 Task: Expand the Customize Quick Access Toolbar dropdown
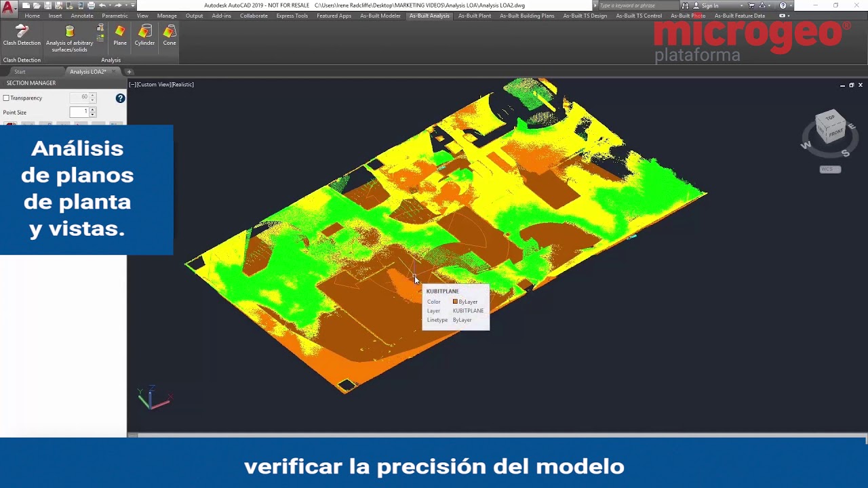pos(133,5)
